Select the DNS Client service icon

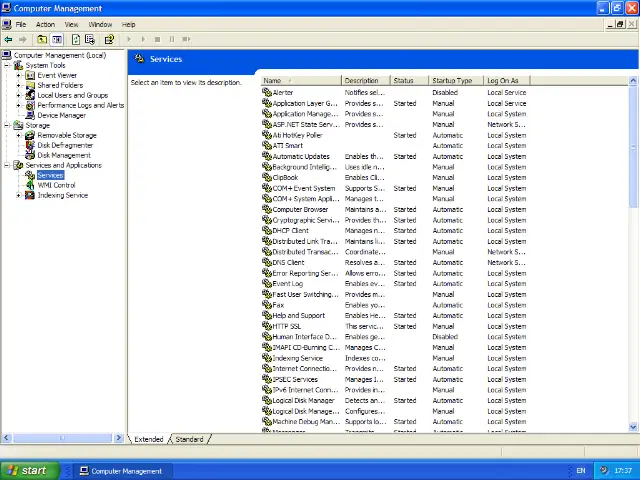[267, 262]
